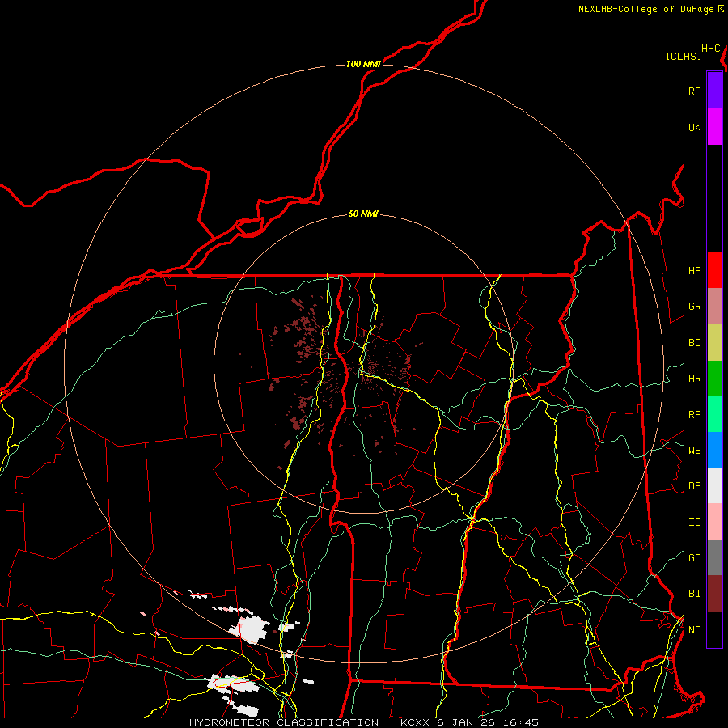Screen dimensions: 728x728
Task: Click the 'DS' legend label
Action: [694, 486]
